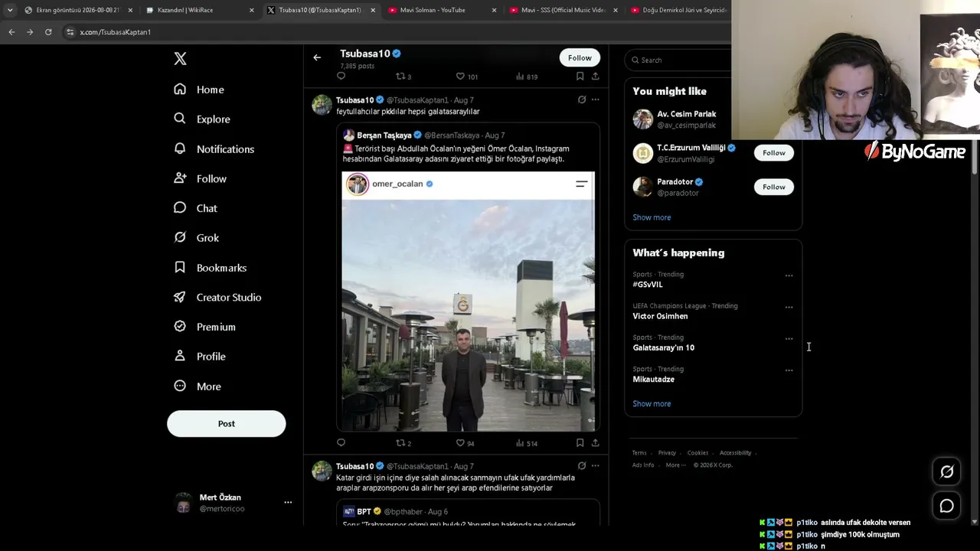
Task: Open options for the Victor Osimhen trend
Action: tap(789, 308)
